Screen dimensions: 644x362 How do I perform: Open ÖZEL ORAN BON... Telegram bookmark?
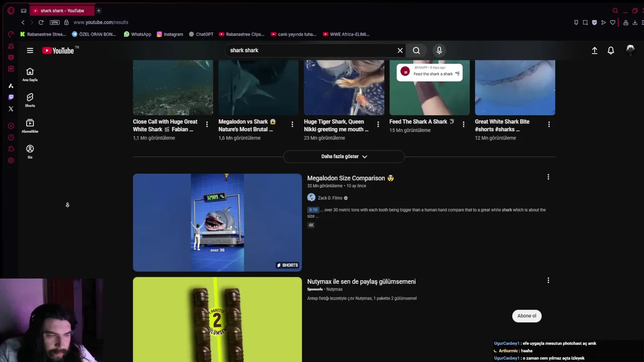(x=94, y=34)
